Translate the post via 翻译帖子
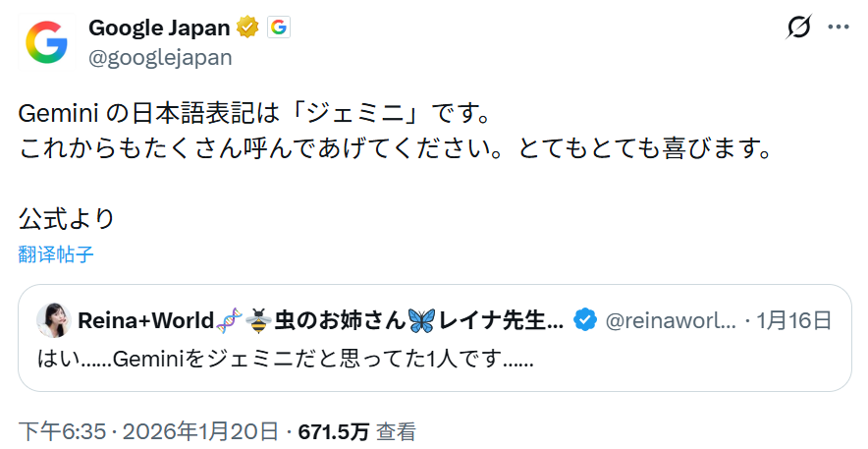 coord(56,254)
